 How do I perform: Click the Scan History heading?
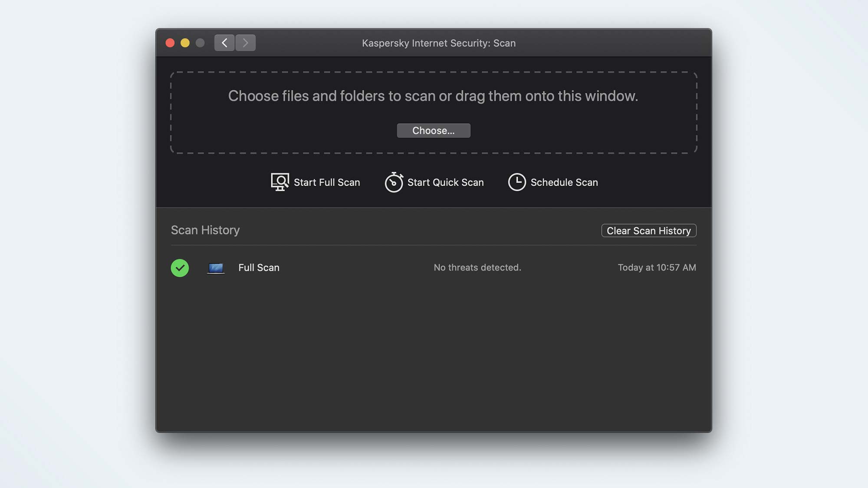[205, 230]
